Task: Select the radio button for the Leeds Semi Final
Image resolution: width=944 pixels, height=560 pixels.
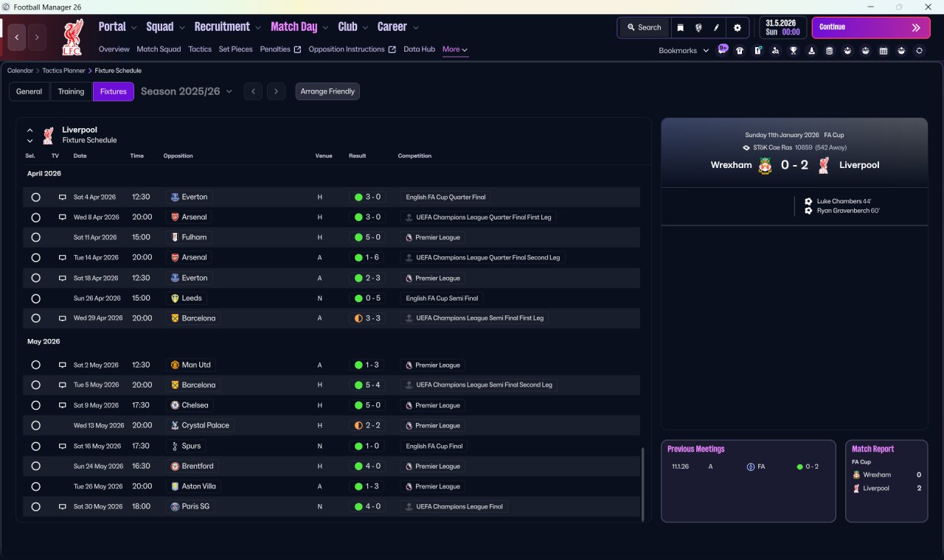Action: [x=35, y=298]
